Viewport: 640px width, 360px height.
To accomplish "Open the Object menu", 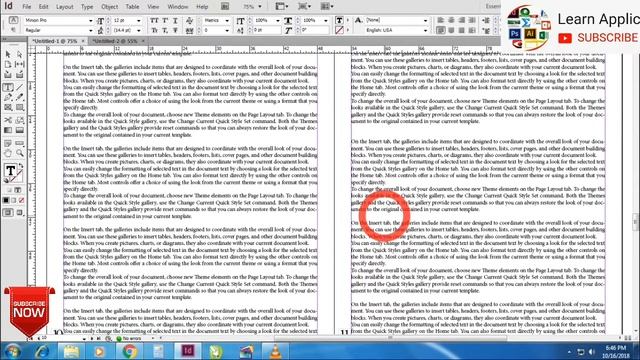I will pos(109,7).
